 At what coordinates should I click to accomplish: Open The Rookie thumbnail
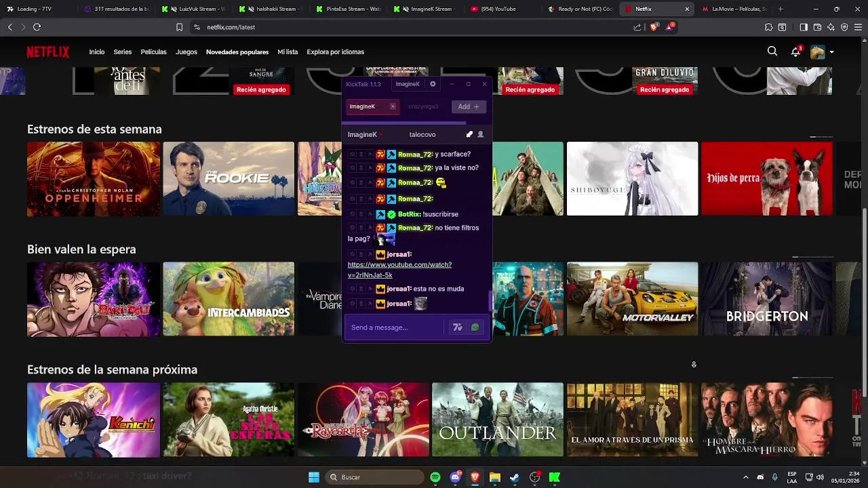point(229,179)
